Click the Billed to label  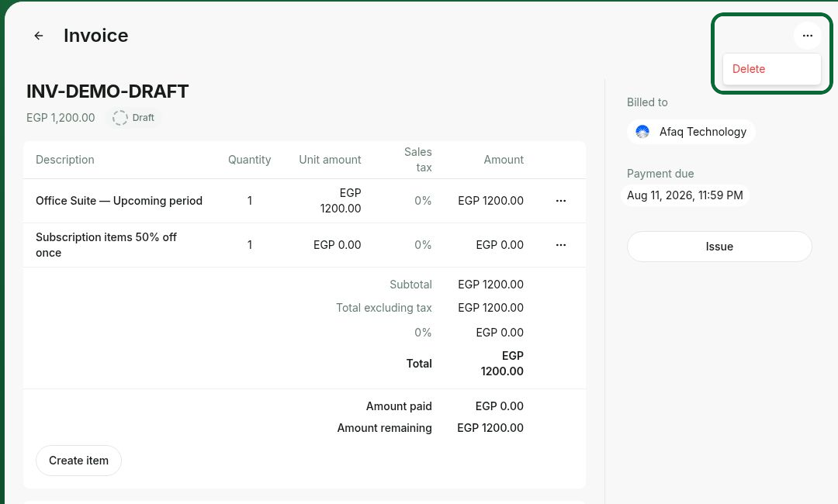click(647, 102)
